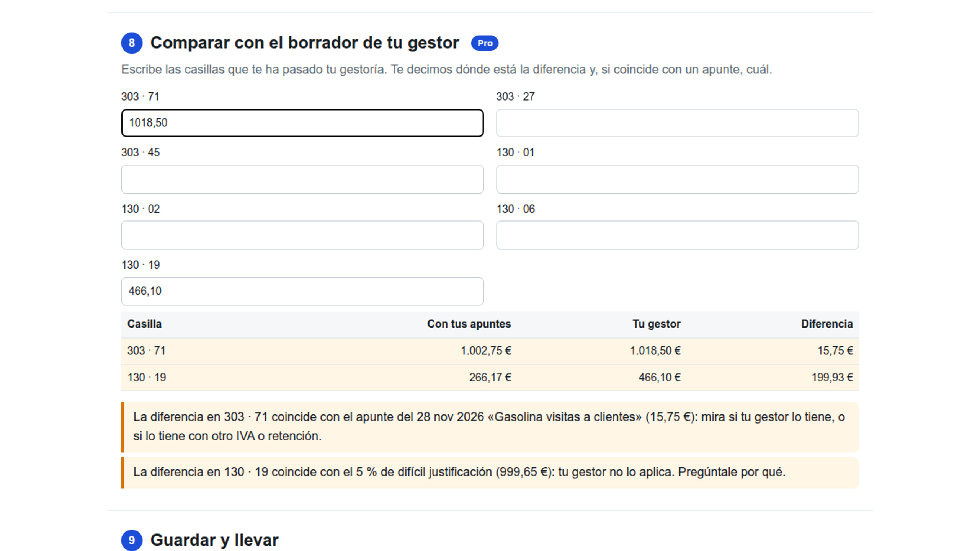The image size is (980, 551).
Task: Click the '130 · 19' table row cell
Action: (147, 377)
